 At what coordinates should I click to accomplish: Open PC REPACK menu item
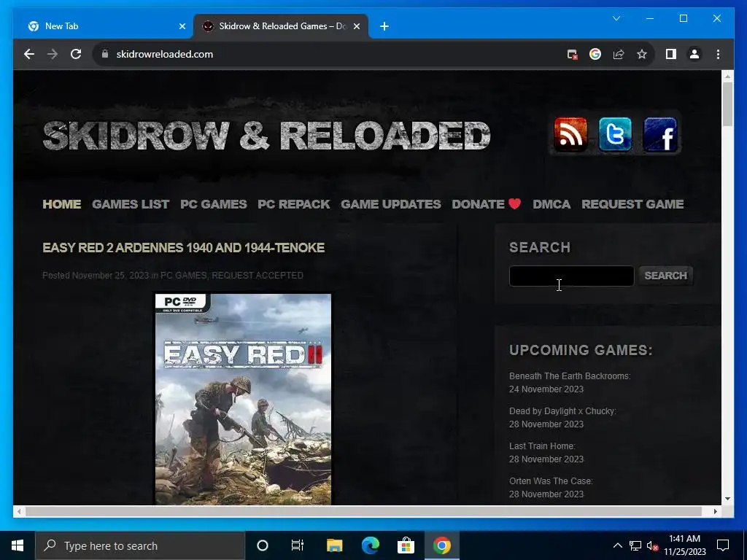click(293, 204)
